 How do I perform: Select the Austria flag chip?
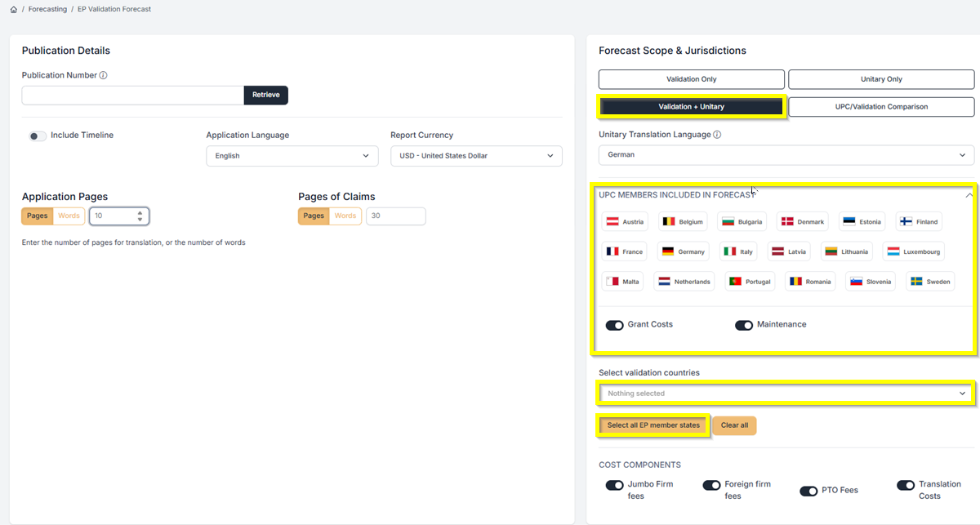pyautogui.click(x=625, y=221)
